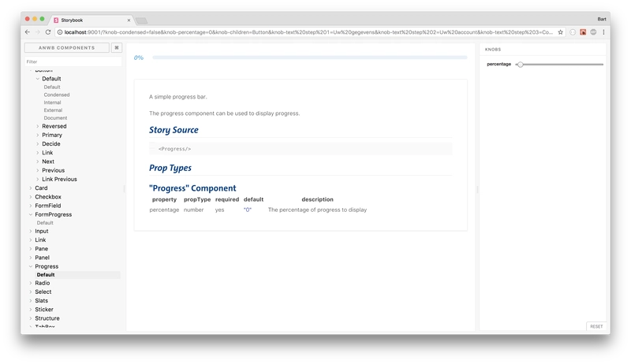Viewport: 631px width, 364px height.
Task: Focus the Filter stories input field
Action: (71, 61)
